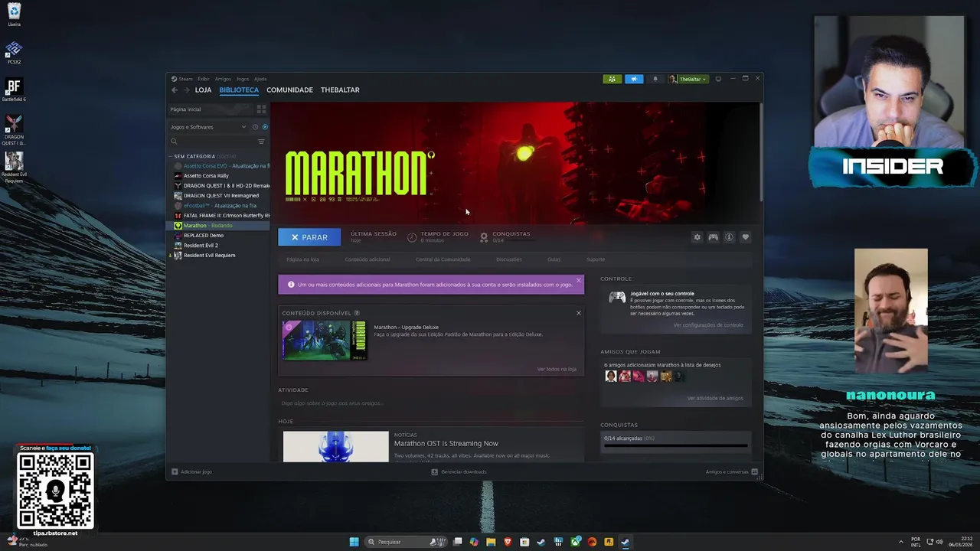Go back with the Steam back arrow
980x551 pixels.
175,90
